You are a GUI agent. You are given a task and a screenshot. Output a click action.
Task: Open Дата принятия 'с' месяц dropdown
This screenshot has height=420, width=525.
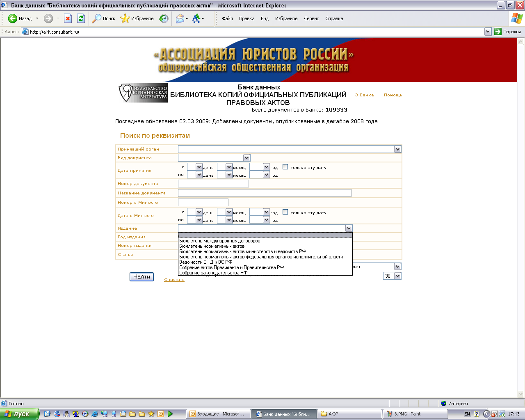click(x=229, y=167)
